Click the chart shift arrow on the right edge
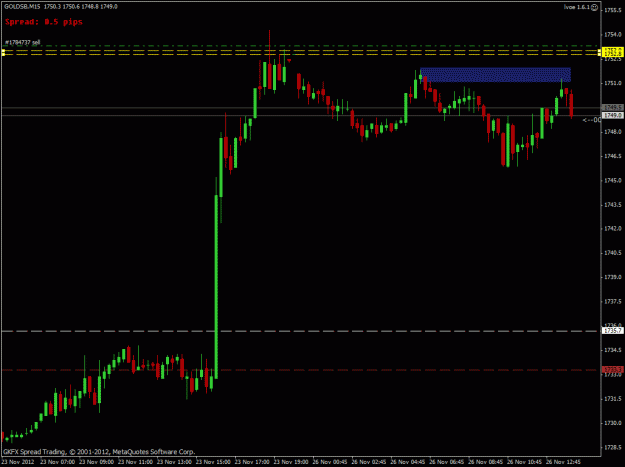This screenshot has width=625, height=467. point(592,120)
